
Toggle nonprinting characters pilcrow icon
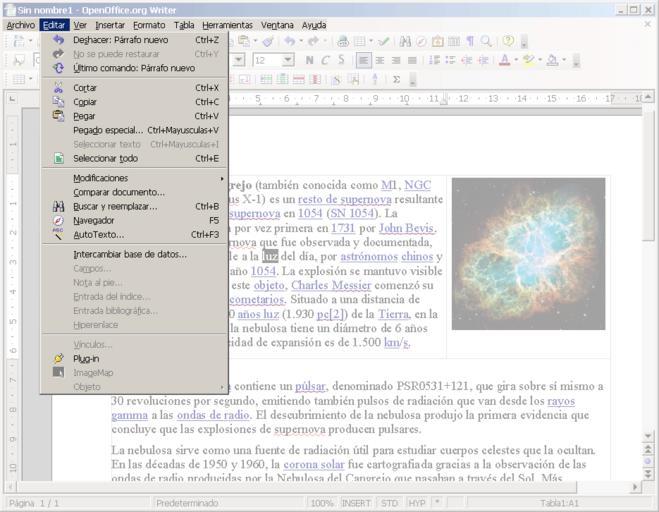pos(470,41)
